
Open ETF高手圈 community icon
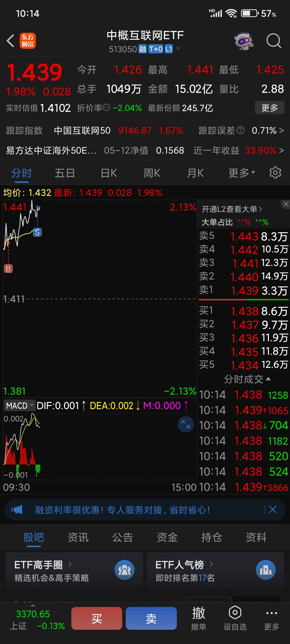124,570
